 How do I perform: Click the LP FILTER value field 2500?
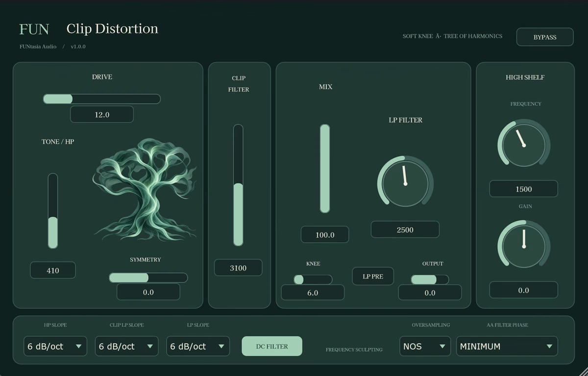405,230
